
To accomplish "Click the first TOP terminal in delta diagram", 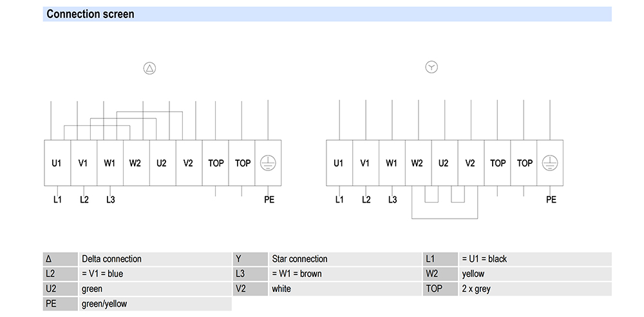I will click(x=216, y=163).
